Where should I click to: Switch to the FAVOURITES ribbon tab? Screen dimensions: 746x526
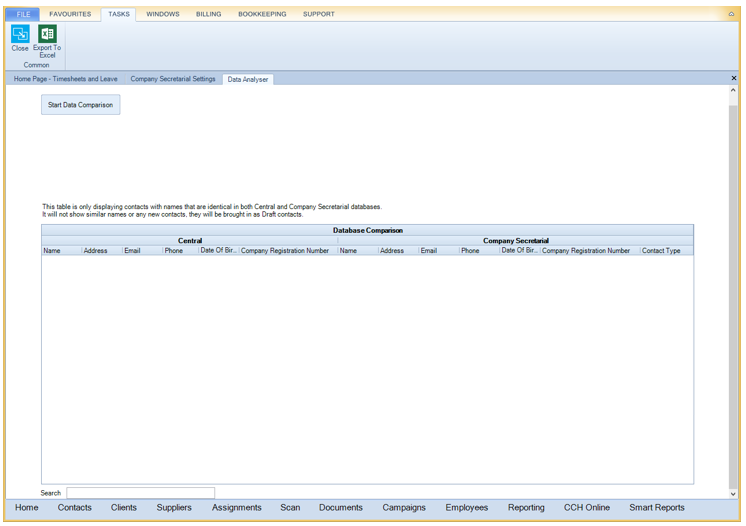point(70,14)
